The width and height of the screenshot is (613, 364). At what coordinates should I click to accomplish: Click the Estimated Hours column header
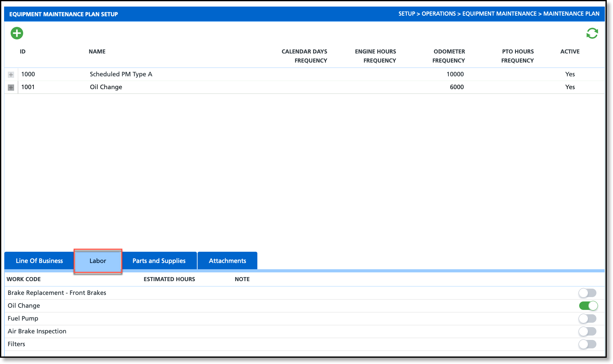[x=169, y=279]
